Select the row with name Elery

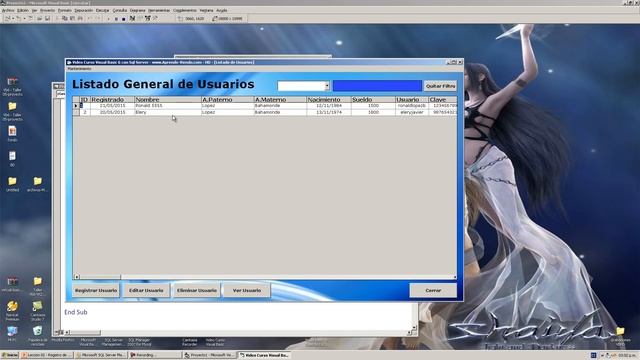click(x=264, y=112)
